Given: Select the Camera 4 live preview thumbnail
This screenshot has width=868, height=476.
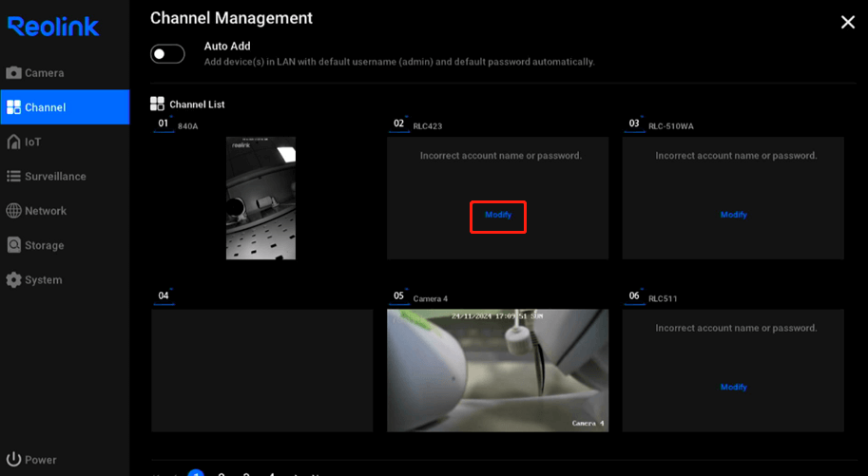Looking at the screenshot, I should (x=497, y=371).
